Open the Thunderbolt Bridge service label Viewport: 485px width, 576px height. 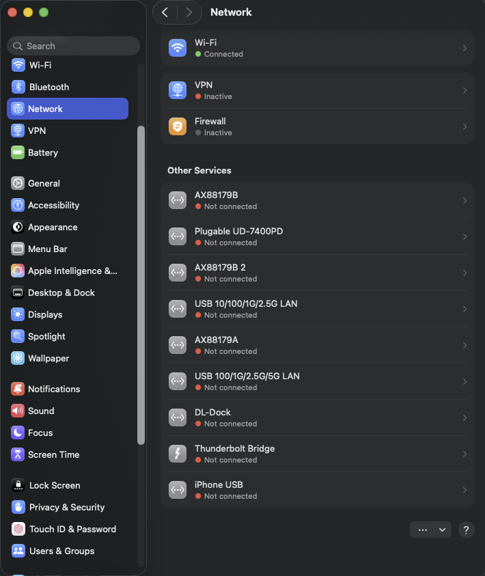pos(235,449)
